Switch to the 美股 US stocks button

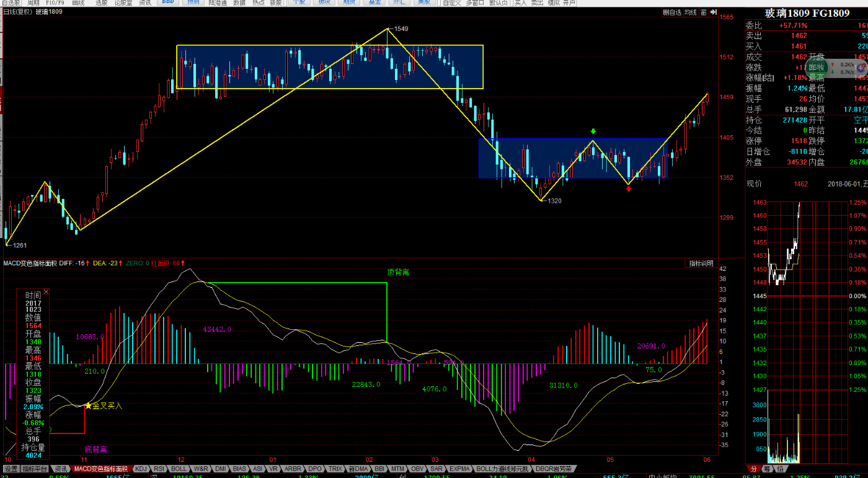click(x=425, y=2)
